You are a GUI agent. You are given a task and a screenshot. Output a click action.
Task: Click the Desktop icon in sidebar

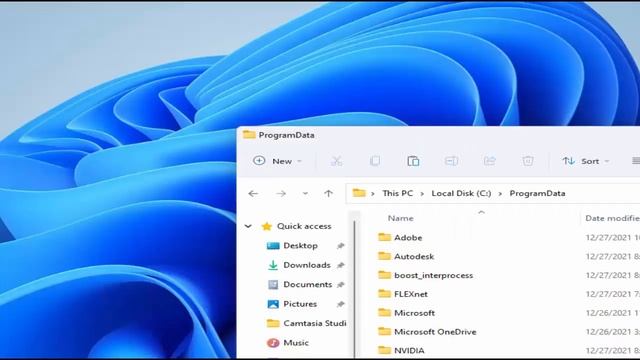[273, 246]
